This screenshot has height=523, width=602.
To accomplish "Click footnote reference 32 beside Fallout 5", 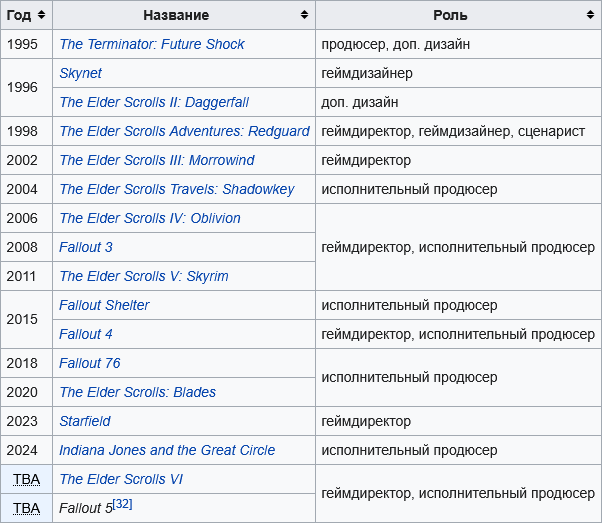I will click(x=123, y=504).
